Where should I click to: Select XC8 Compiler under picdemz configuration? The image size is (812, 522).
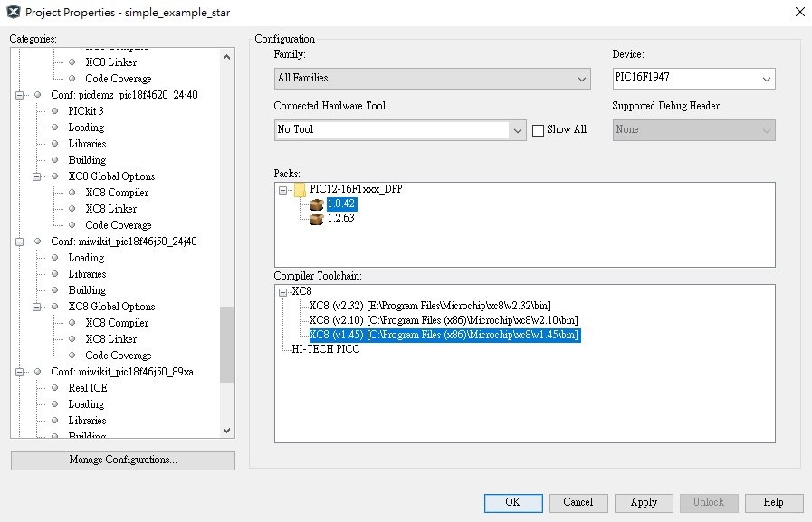117,193
